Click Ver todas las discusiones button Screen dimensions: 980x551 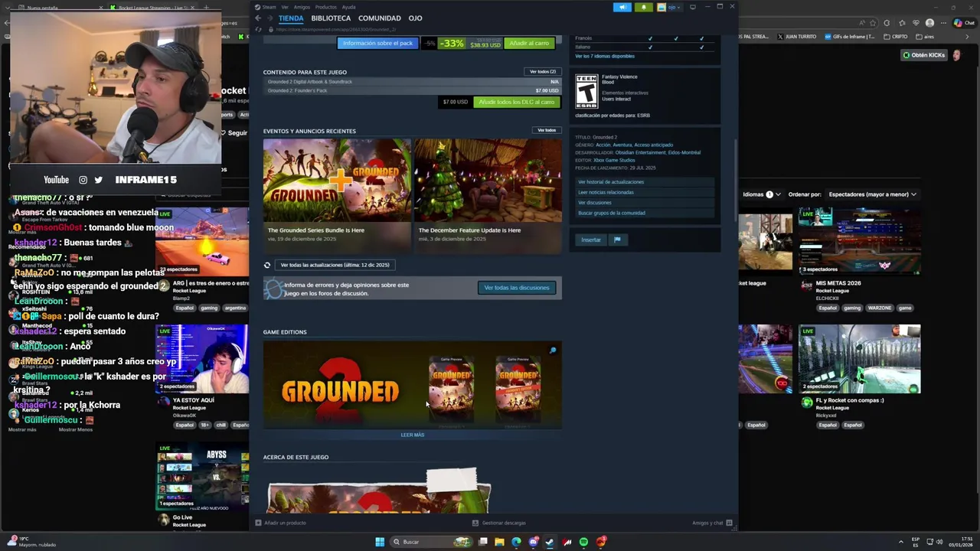(x=517, y=288)
